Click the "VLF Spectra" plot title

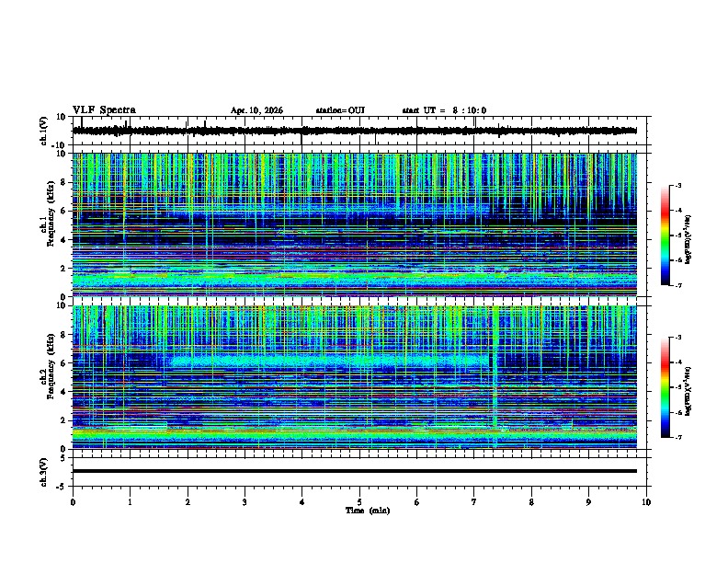click(104, 110)
